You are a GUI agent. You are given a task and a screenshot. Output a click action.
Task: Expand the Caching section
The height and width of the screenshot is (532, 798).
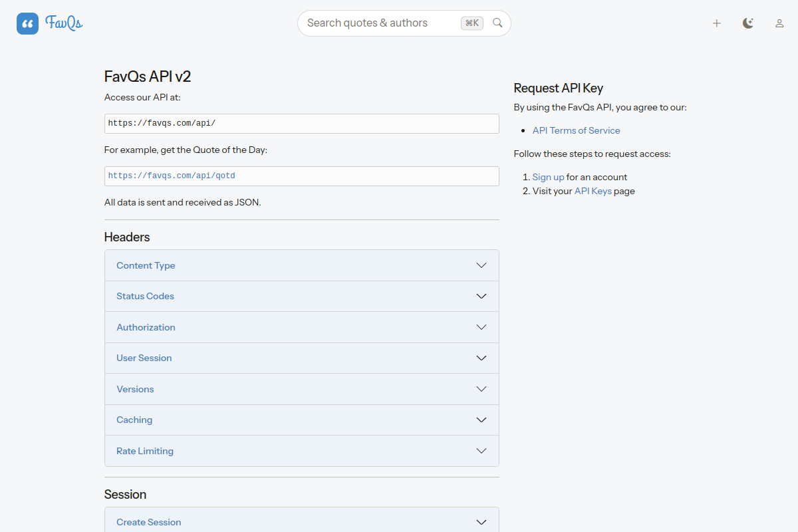tap(302, 420)
